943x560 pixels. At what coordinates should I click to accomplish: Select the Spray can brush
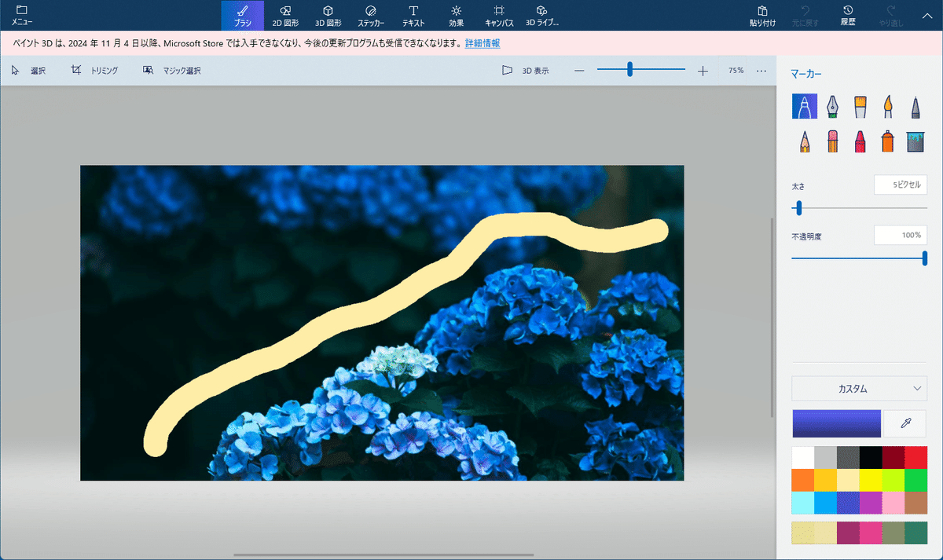click(x=887, y=141)
